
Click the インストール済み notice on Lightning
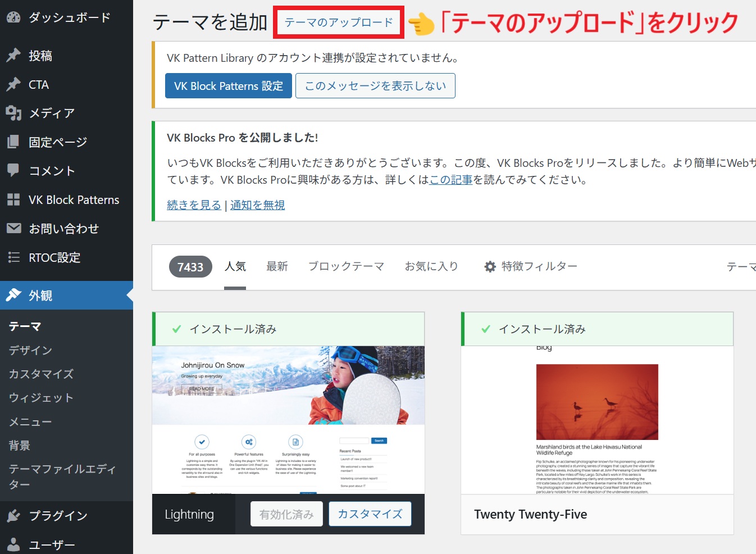[288, 329]
